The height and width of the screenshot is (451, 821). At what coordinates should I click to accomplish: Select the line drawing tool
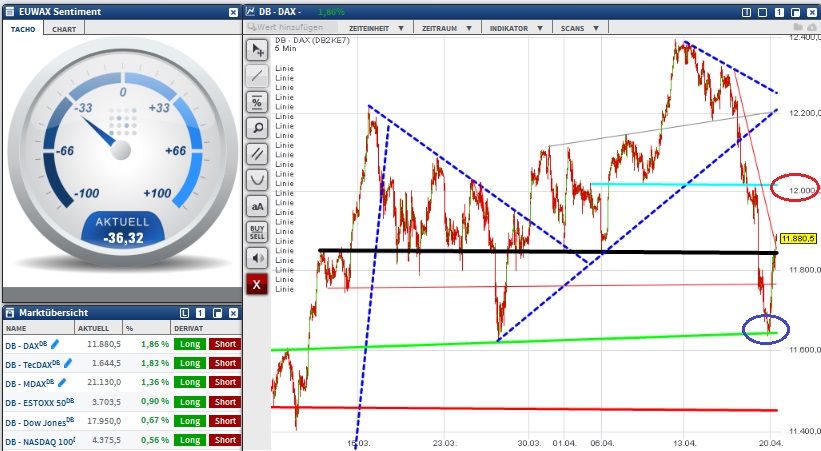tap(257, 76)
